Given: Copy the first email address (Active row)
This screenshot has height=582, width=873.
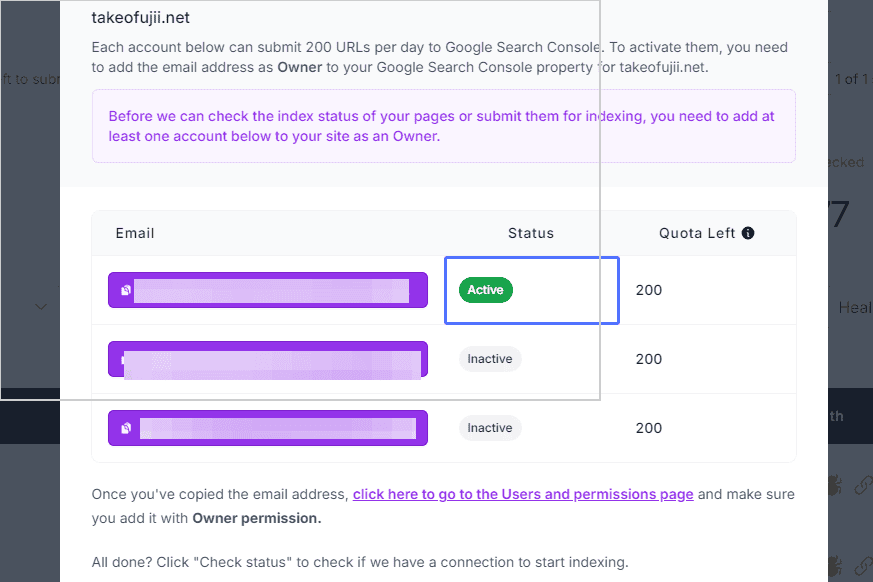Looking at the screenshot, I should tap(268, 290).
